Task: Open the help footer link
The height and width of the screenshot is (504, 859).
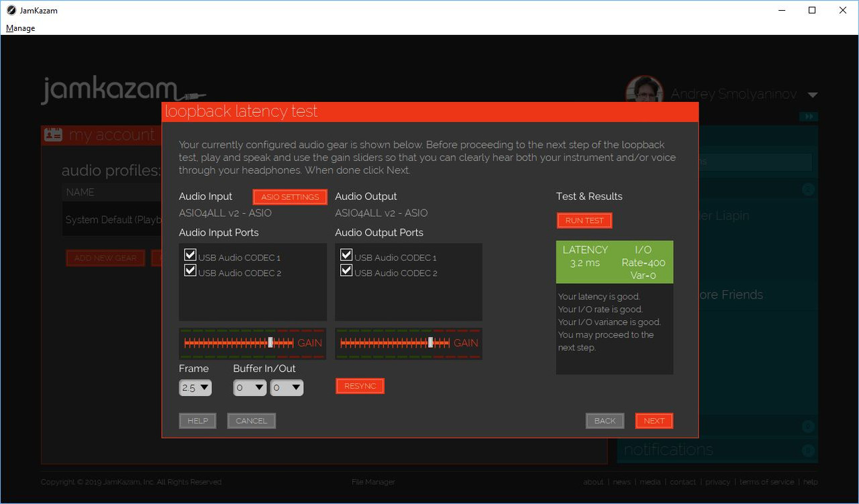Action: click(811, 482)
